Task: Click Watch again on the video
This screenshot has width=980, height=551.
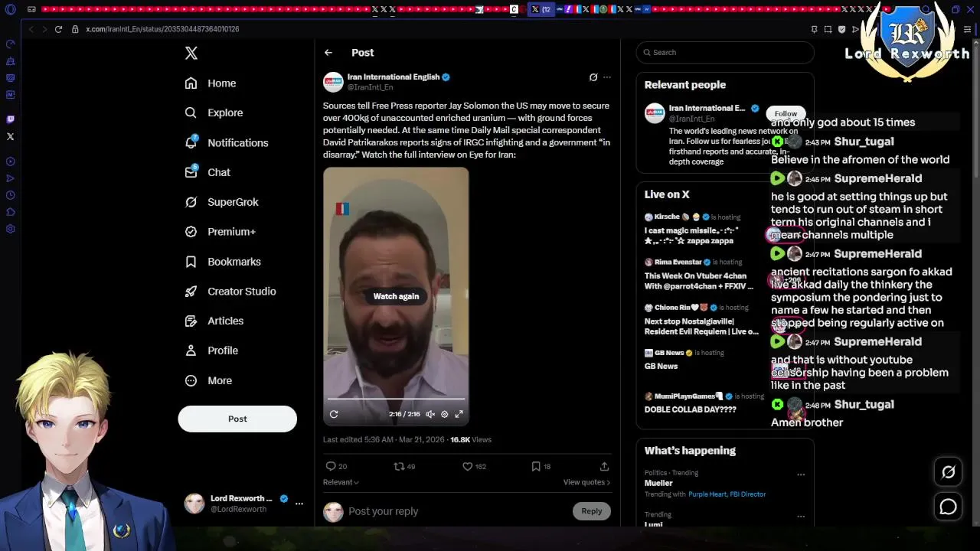Action: (x=396, y=296)
